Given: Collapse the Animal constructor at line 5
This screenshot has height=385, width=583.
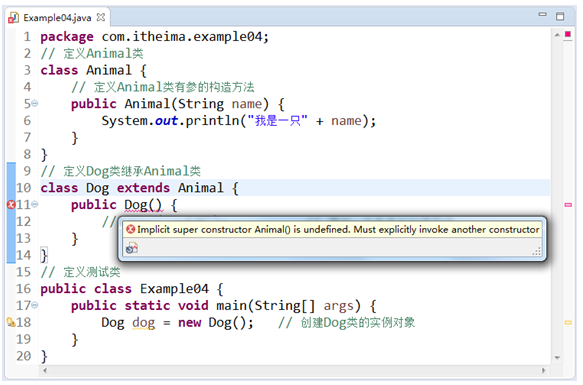Looking at the screenshot, I should [x=35, y=103].
